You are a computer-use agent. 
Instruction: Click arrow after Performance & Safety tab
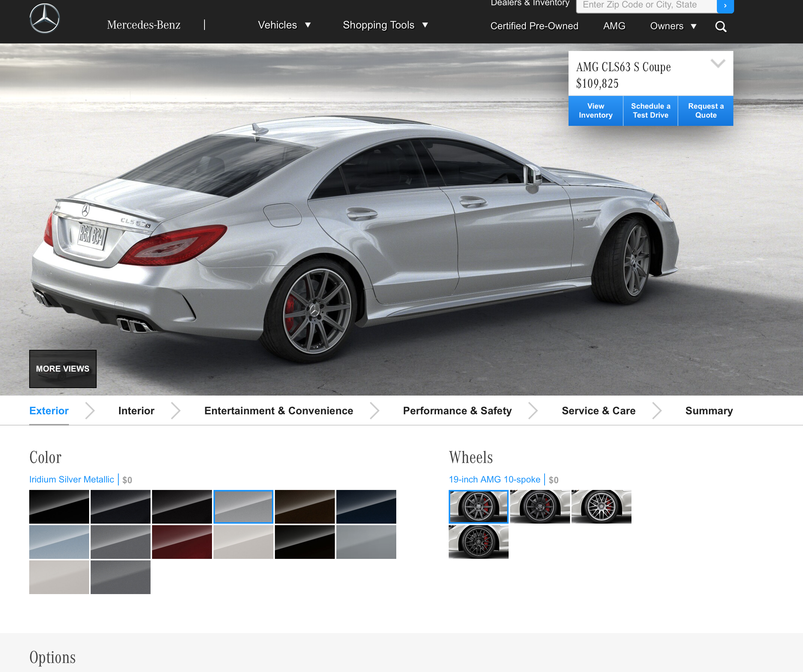pos(533,411)
